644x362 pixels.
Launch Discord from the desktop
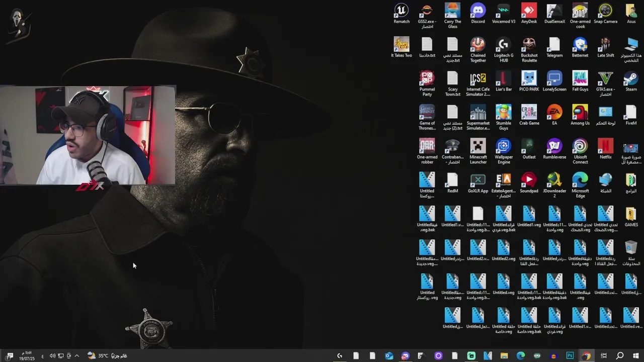[478, 14]
